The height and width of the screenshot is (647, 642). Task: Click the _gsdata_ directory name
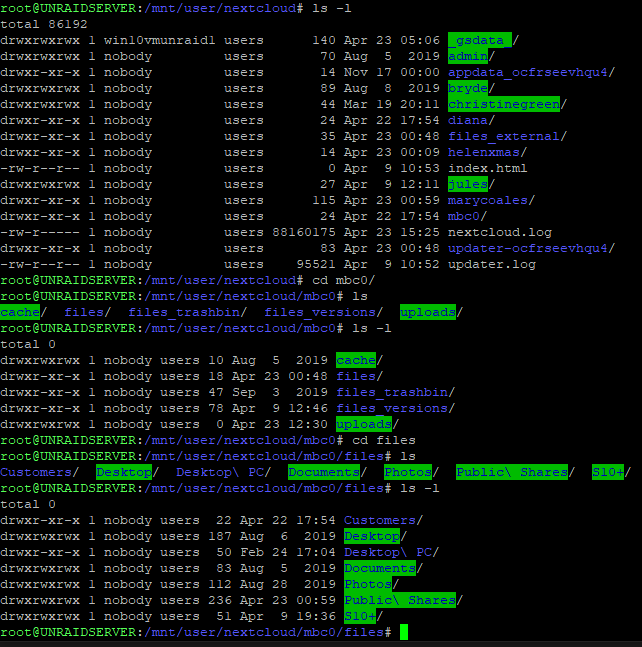pos(480,40)
